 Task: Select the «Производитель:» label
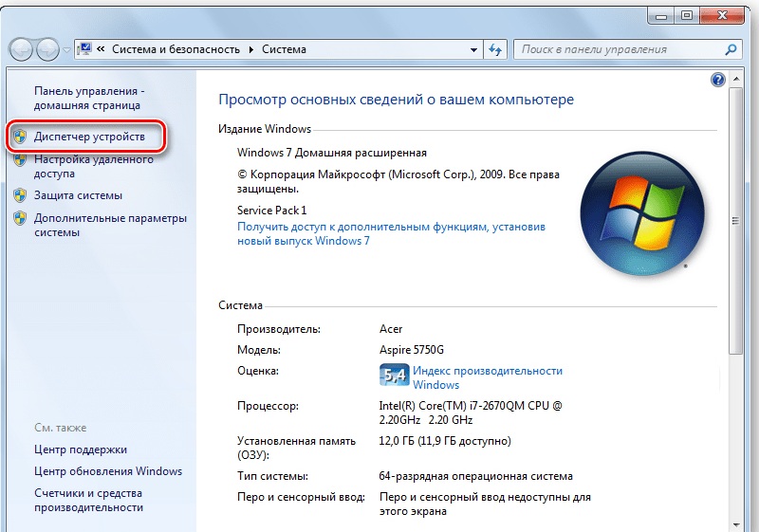pos(279,329)
